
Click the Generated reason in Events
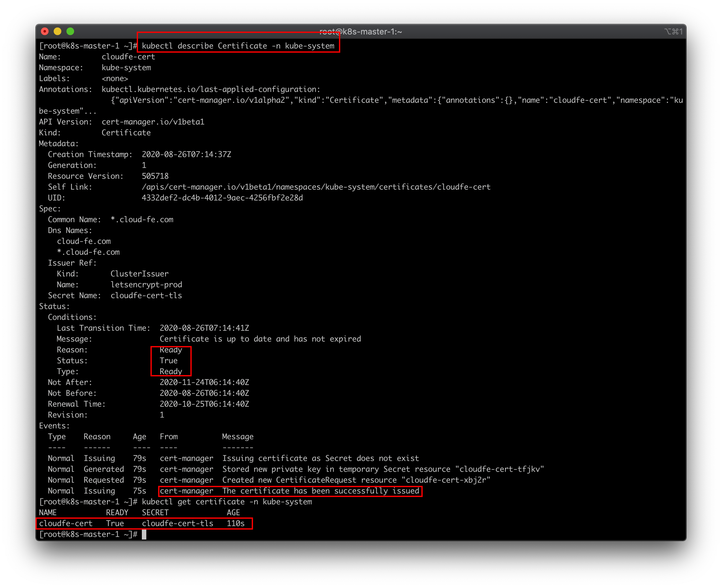(104, 469)
